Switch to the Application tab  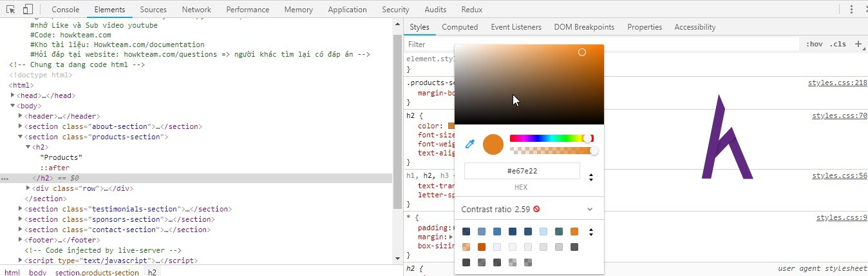(348, 10)
